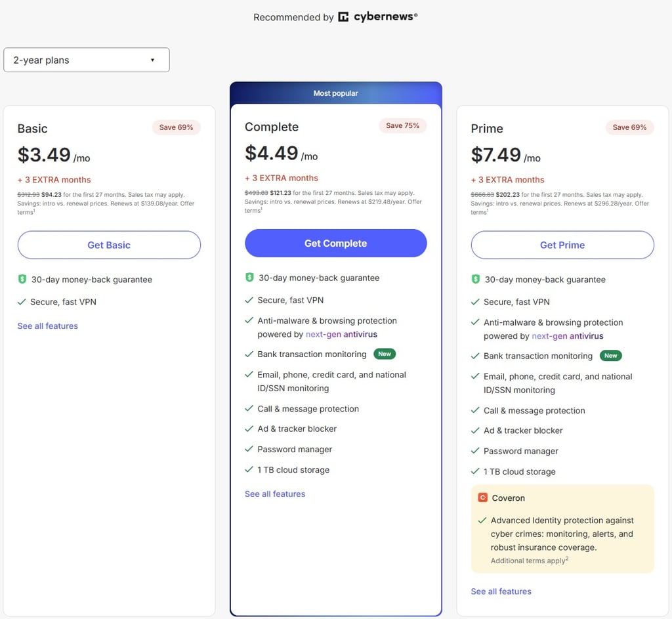The width and height of the screenshot is (672, 619).
Task: Click the $3.49 /mo price
Action: tap(54, 155)
